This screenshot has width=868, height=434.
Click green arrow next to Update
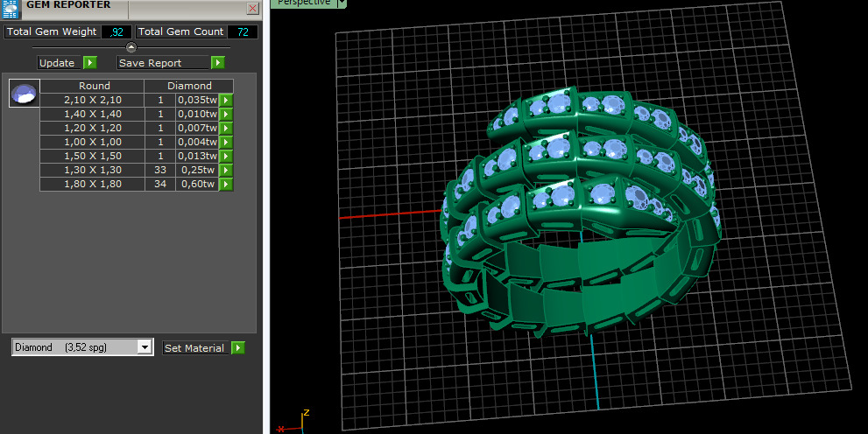pyautogui.click(x=90, y=62)
